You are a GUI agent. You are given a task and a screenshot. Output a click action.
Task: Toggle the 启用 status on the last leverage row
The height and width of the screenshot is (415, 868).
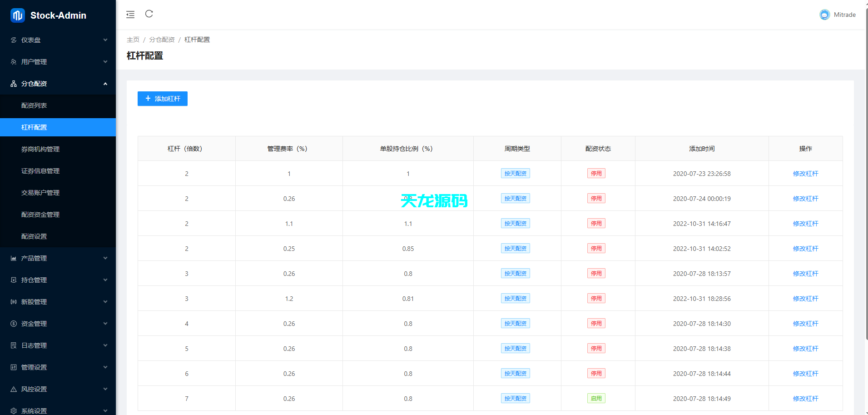[x=596, y=398]
